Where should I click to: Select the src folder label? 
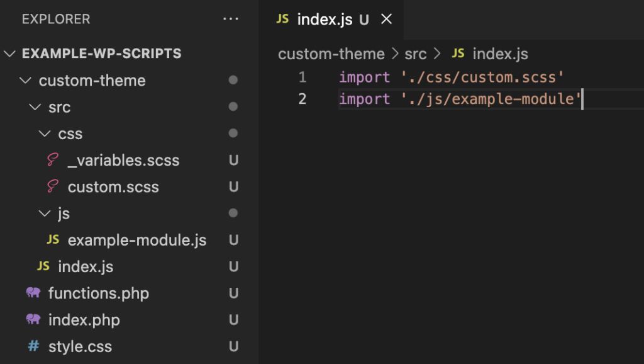(x=60, y=107)
